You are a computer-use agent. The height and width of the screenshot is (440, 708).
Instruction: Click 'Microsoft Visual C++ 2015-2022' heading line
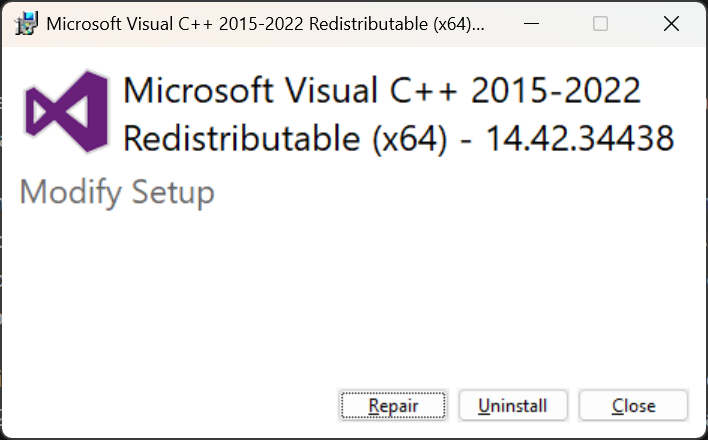point(382,90)
